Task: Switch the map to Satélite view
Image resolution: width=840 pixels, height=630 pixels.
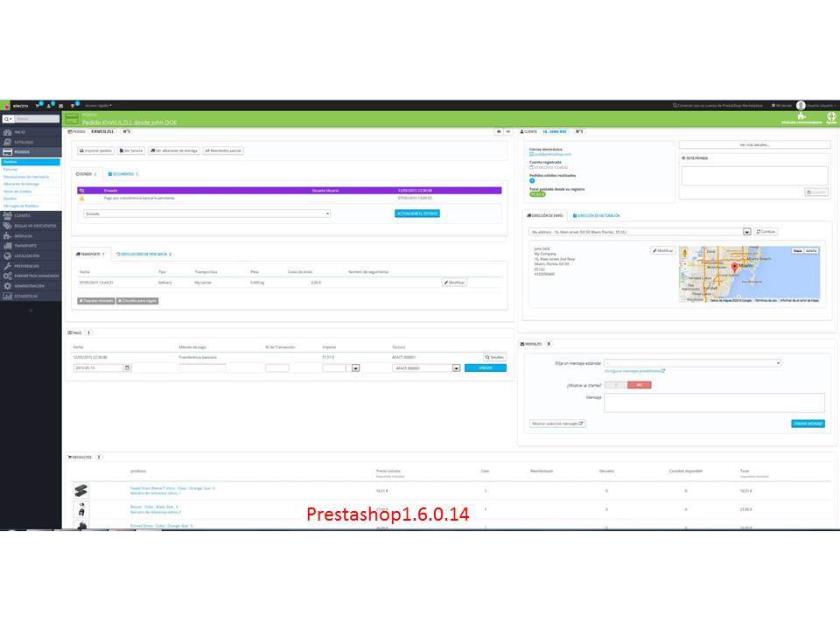Action: pos(811,251)
